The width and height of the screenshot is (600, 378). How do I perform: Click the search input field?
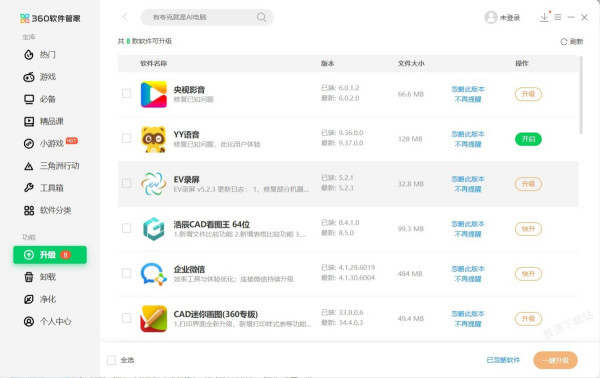(207, 17)
